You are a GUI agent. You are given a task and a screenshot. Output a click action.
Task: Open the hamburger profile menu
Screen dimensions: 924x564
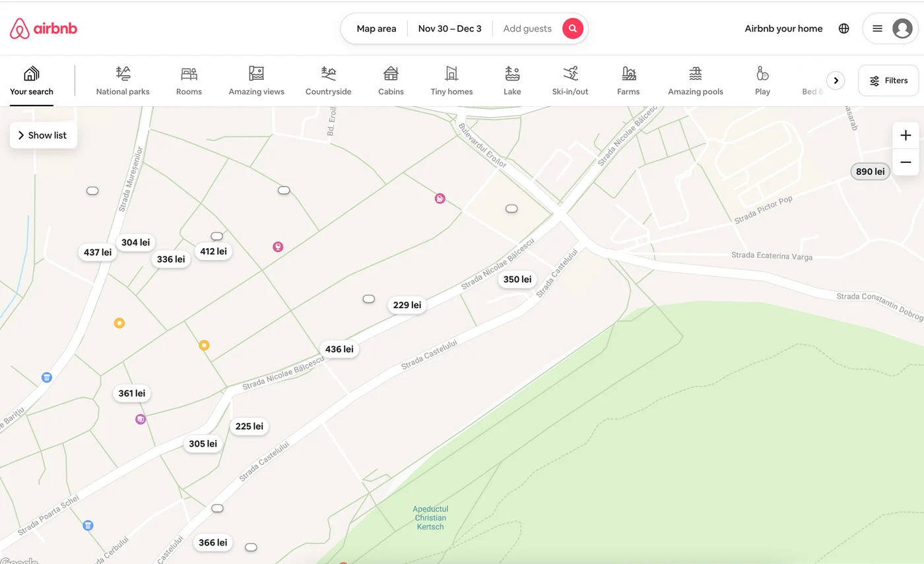point(877,28)
